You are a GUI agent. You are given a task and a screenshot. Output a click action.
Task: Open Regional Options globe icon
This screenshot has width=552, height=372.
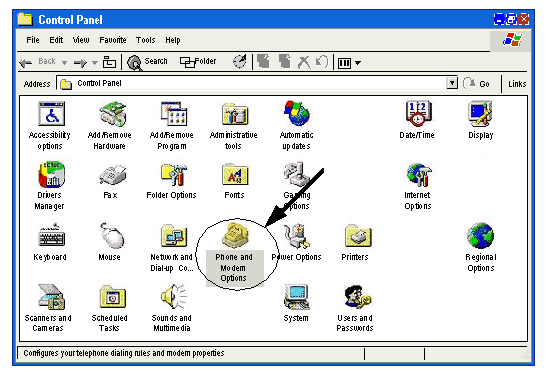click(x=480, y=235)
